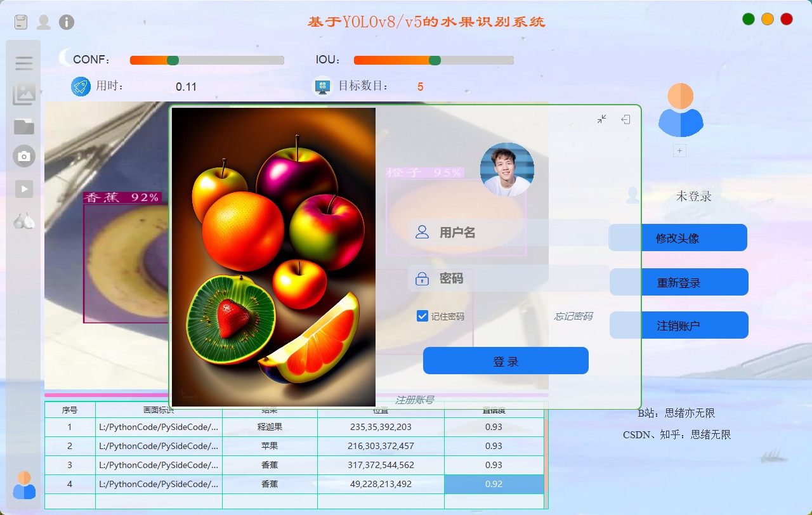812x515 pixels.
Task: Open the image detection icon in the sidebar
Action: pyautogui.click(x=24, y=95)
